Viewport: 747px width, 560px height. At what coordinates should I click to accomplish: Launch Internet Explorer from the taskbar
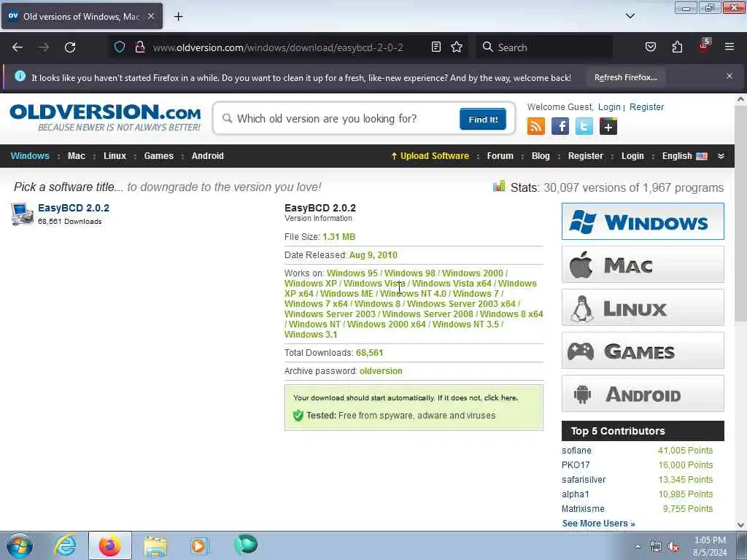point(65,545)
